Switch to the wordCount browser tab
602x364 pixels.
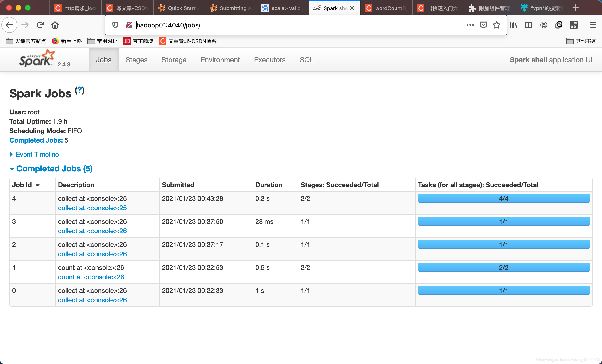click(x=386, y=8)
